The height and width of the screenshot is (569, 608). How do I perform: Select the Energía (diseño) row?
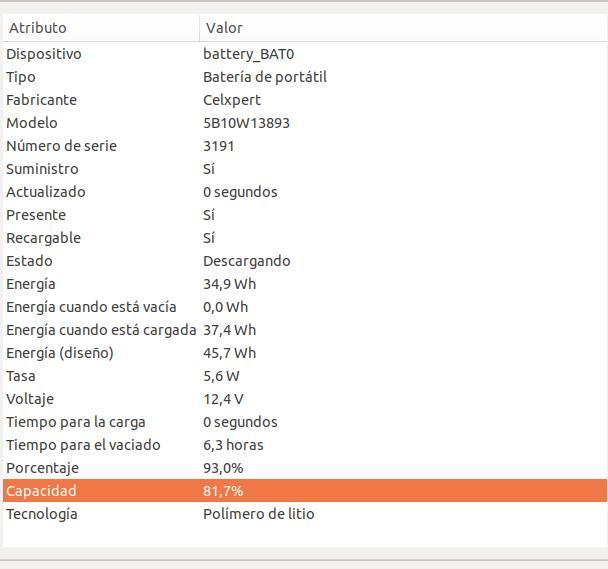pyautogui.click(x=305, y=353)
